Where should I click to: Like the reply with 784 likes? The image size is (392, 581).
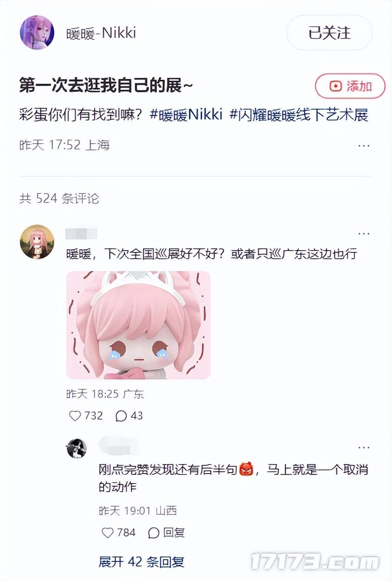[107, 533]
